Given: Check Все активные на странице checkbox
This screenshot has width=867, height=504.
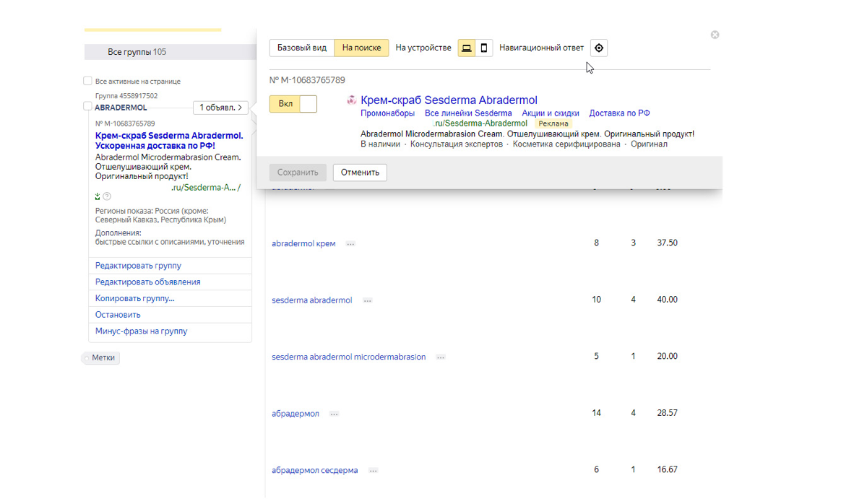Looking at the screenshot, I should pos(87,82).
